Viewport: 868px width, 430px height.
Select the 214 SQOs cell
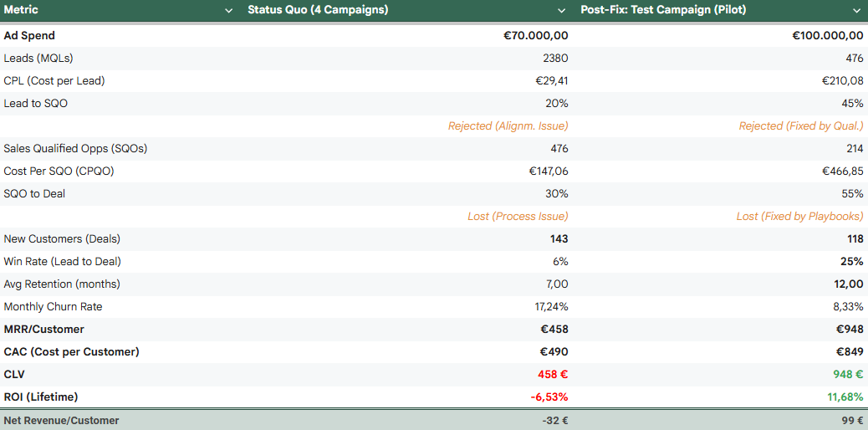pos(855,149)
